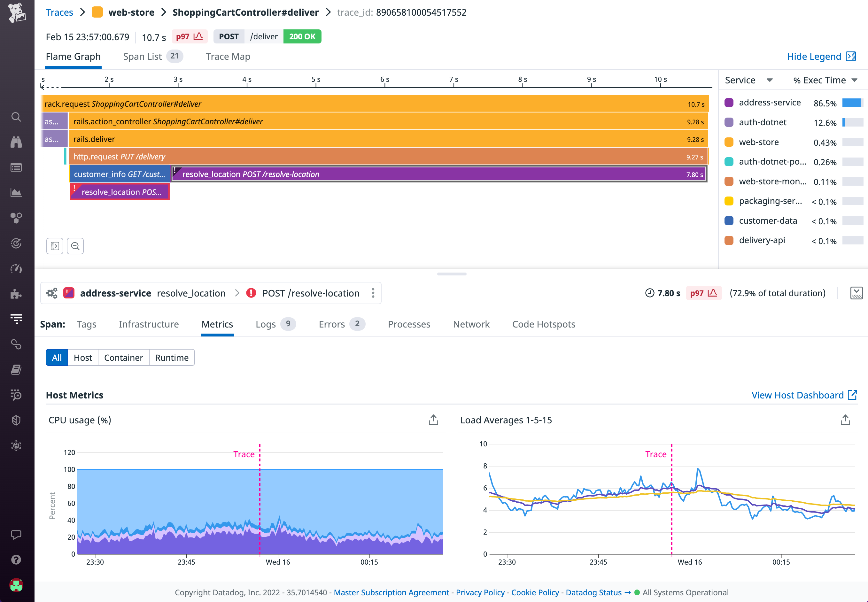Viewport: 868px width, 602px height.
Task: Open the Integrations hexagons icon in sidebar
Action: click(16, 218)
